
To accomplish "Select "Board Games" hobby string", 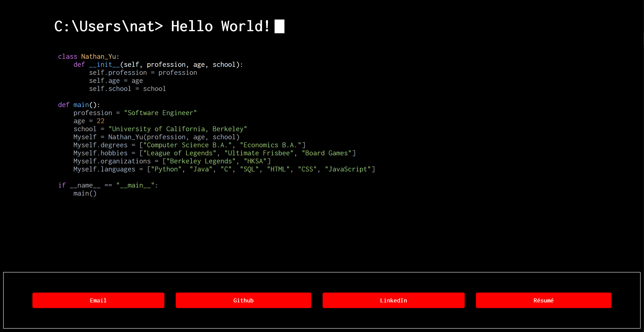I will click(326, 153).
